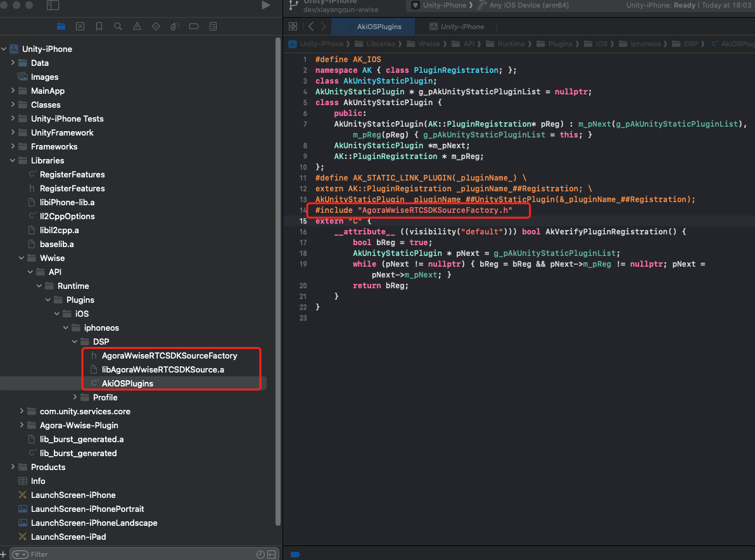Click Unity-iPhone in the breadcrumb path
This screenshot has height=560, width=755.
click(x=316, y=44)
